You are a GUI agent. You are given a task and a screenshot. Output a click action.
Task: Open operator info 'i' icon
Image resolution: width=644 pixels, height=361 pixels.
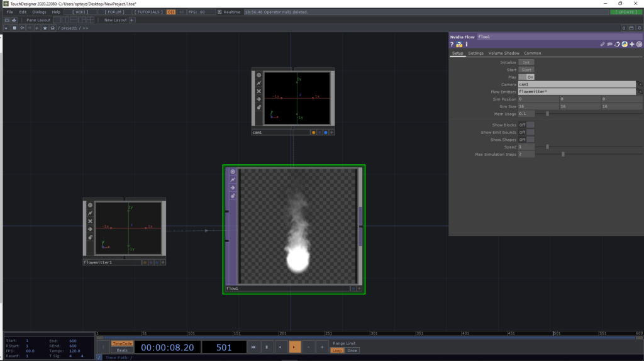click(x=466, y=45)
